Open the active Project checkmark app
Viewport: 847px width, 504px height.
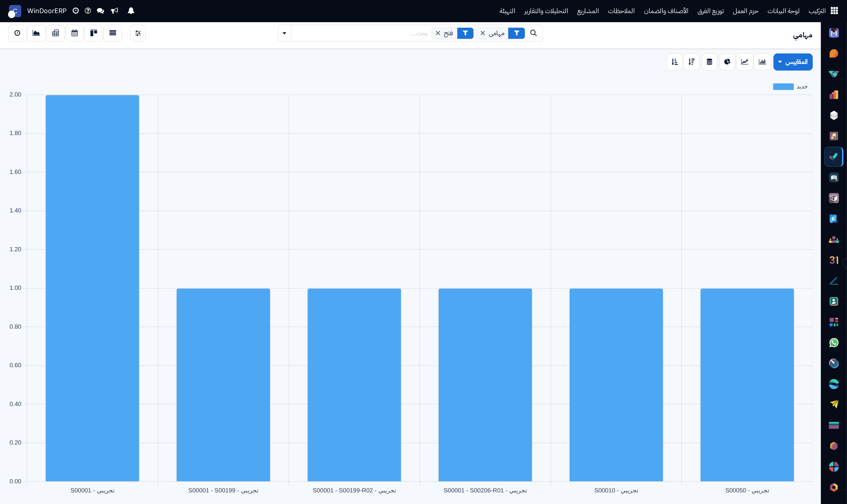tap(834, 157)
